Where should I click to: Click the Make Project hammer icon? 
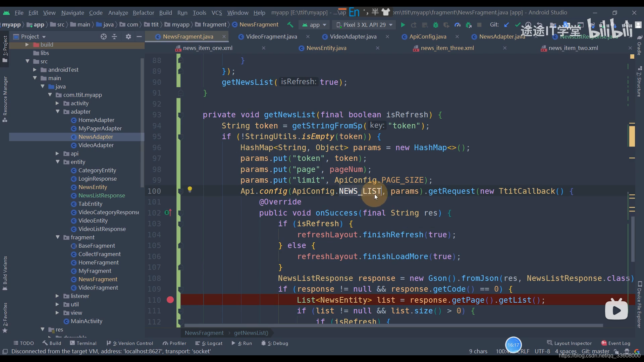[290, 25]
